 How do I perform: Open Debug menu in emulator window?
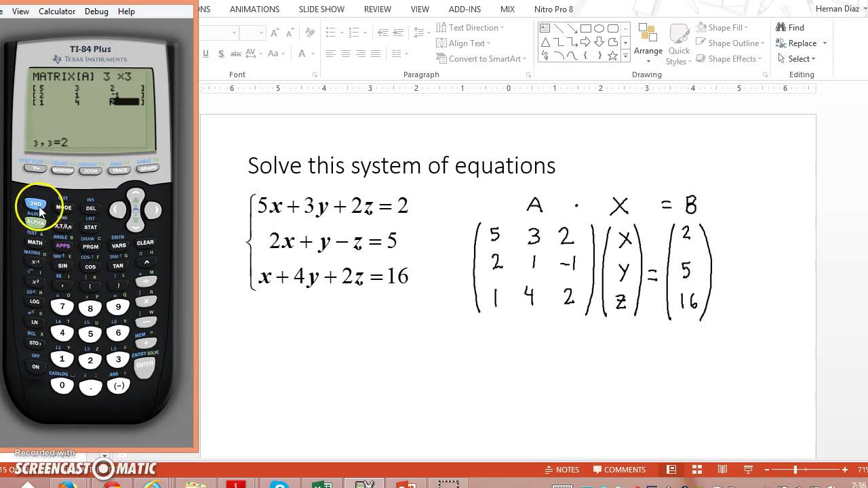[96, 12]
